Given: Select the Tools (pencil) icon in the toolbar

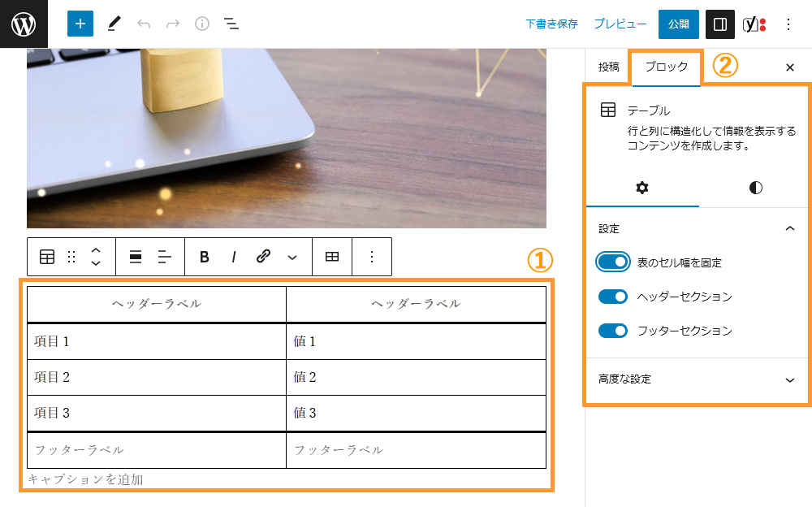Looking at the screenshot, I should (x=114, y=24).
